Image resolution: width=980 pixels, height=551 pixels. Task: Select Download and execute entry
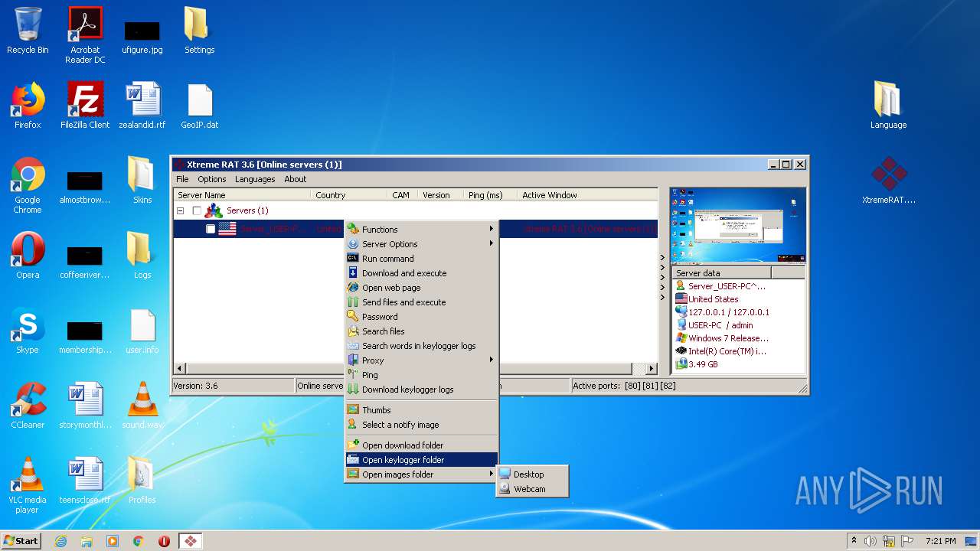coord(421,273)
